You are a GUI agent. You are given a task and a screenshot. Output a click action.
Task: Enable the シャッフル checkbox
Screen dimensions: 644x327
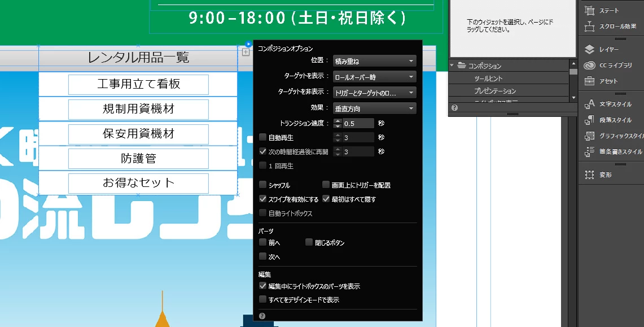point(263,185)
